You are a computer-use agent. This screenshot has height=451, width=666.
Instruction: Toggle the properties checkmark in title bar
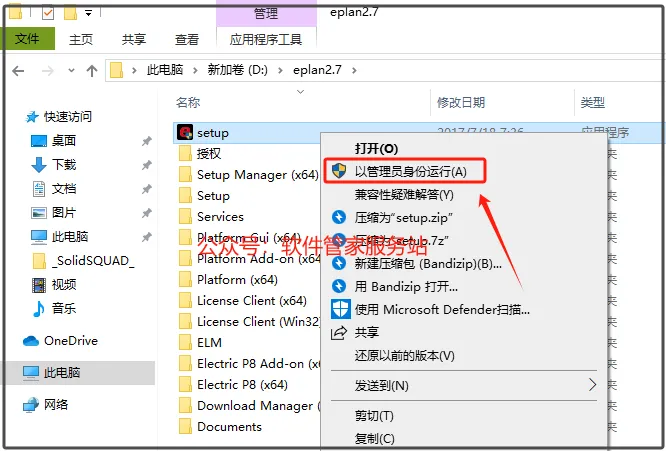pyautogui.click(x=48, y=13)
